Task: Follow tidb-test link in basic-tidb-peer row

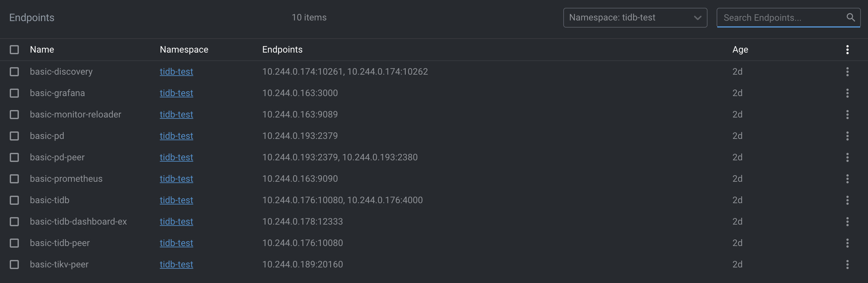Action: [176, 243]
